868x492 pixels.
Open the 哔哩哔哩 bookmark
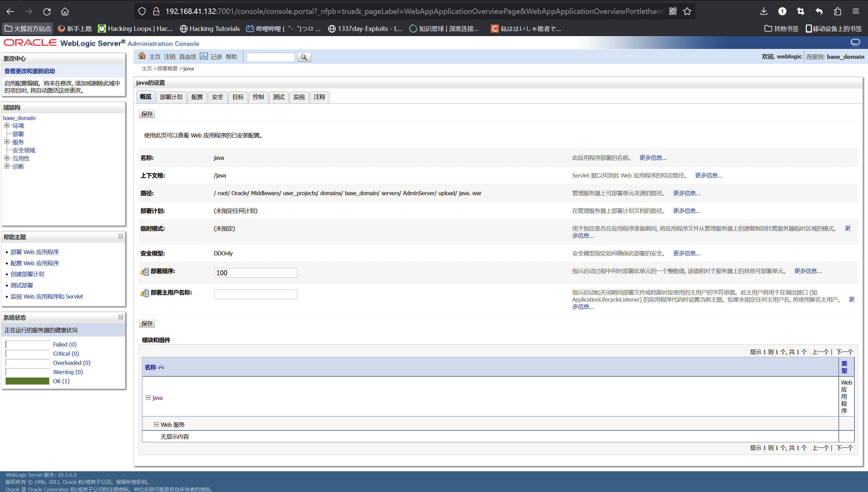coord(283,29)
